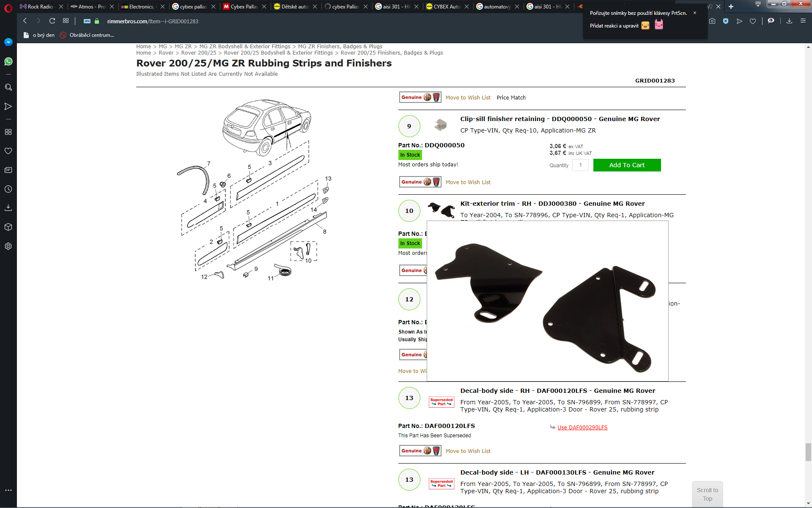Click the Quantity input field

580,165
